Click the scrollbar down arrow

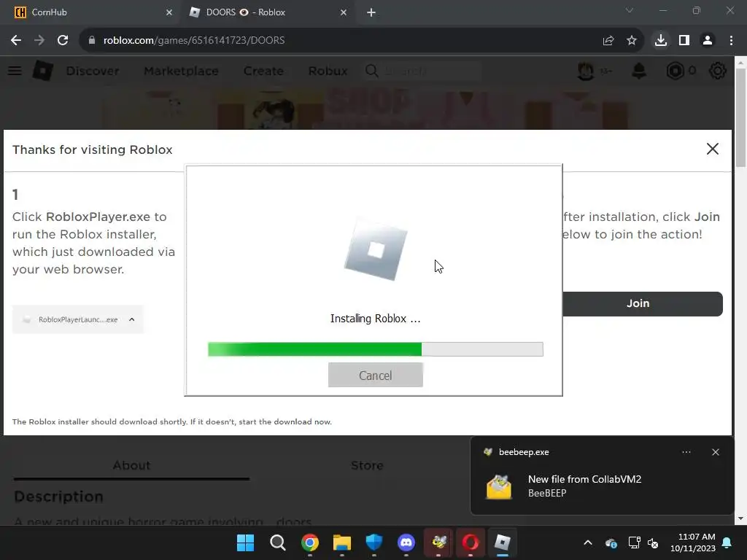click(x=740, y=518)
